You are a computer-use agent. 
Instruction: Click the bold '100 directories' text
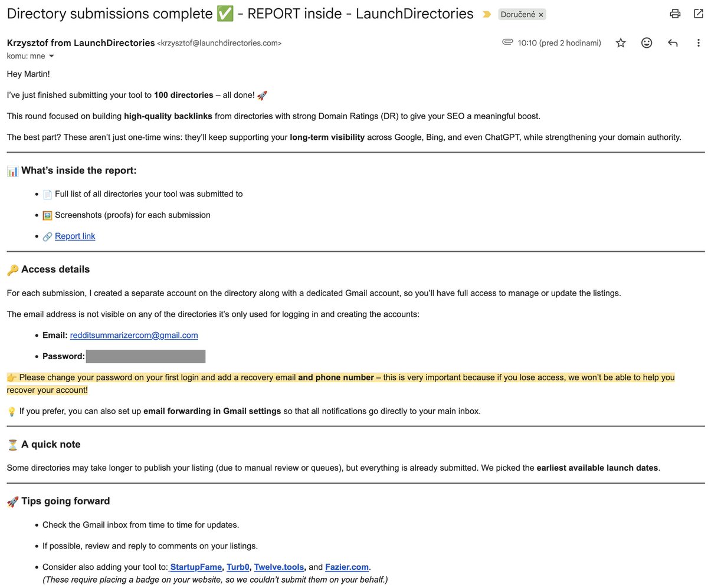[x=183, y=95]
